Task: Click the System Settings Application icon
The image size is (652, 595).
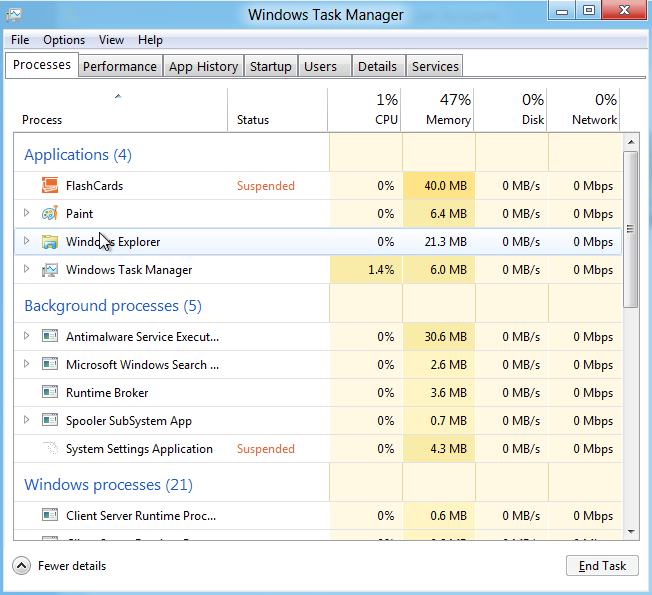Action: (51, 448)
